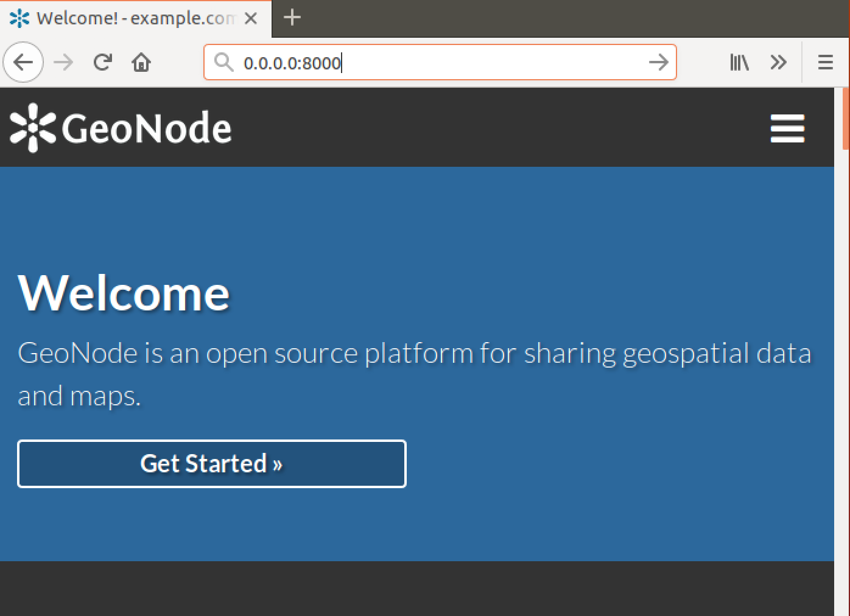Click the browser forward arrow

63,62
